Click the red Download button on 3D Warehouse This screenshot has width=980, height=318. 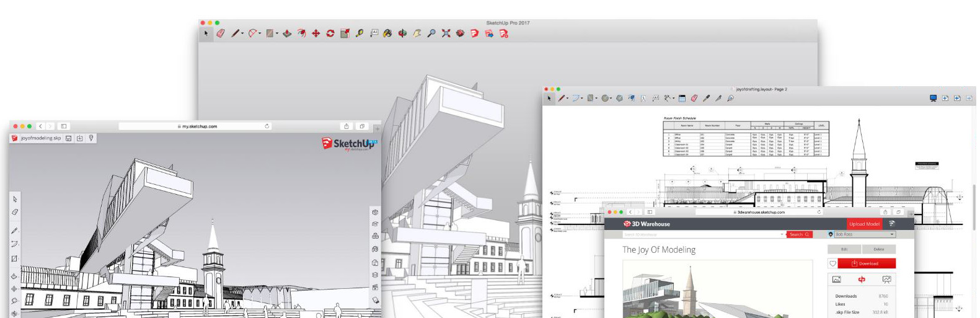(x=867, y=263)
